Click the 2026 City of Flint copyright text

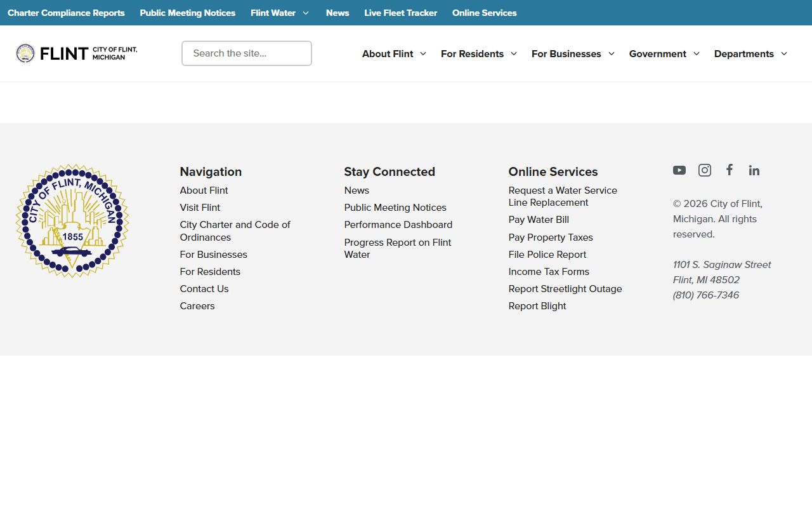point(717,219)
